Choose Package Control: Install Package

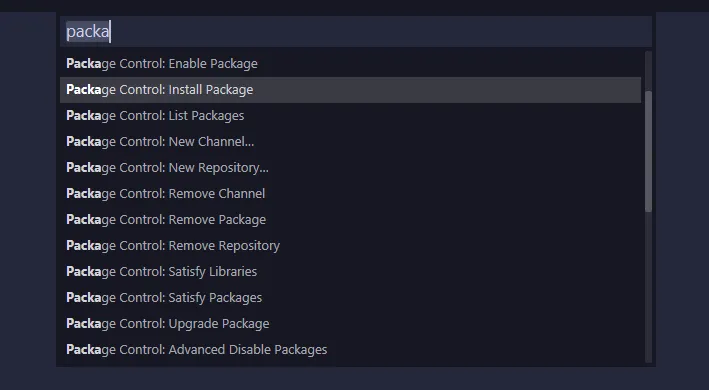tap(350, 90)
